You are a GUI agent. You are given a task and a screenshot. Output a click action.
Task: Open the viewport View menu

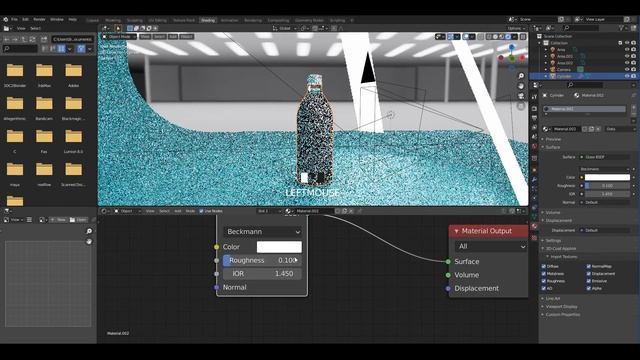tap(145, 36)
